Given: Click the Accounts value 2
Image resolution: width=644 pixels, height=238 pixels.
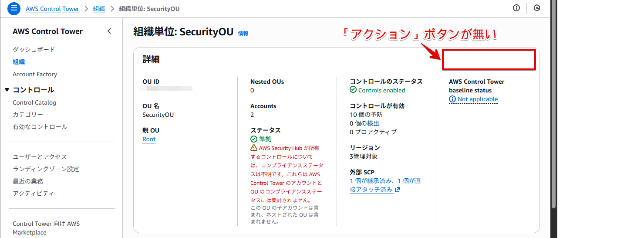Looking at the screenshot, I should (x=252, y=115).
